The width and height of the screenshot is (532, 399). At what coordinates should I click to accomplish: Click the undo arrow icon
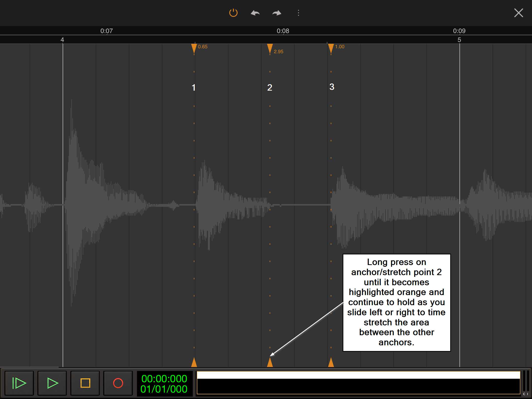255,13
